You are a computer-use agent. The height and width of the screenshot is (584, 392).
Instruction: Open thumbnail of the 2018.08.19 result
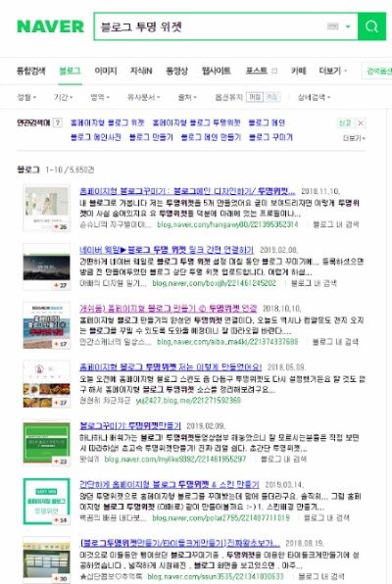point(47,560)
